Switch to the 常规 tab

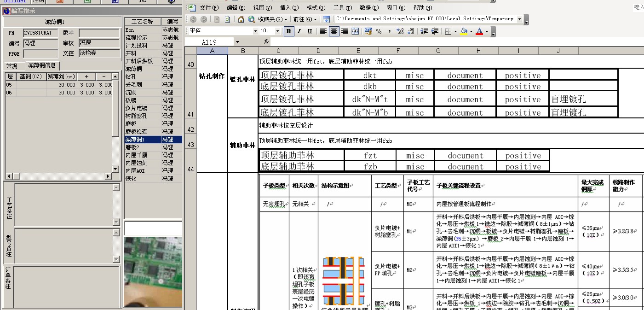pyautogui.click(x=12, y=66)
